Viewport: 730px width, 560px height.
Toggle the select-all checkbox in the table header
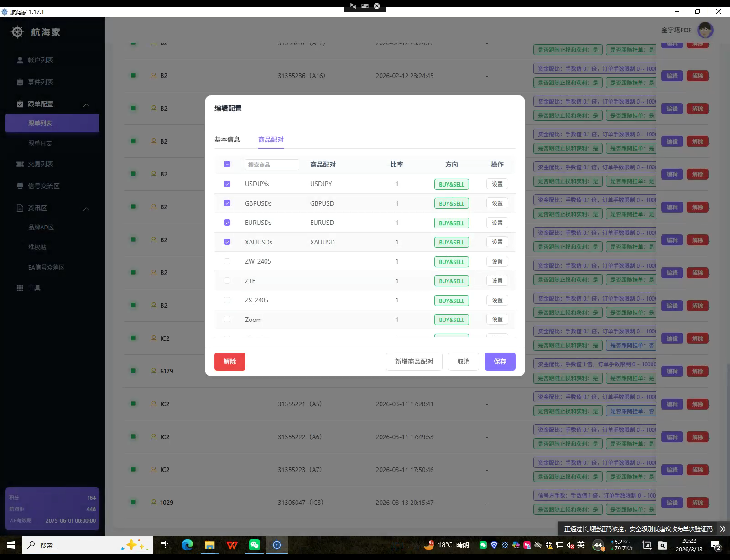227,164
